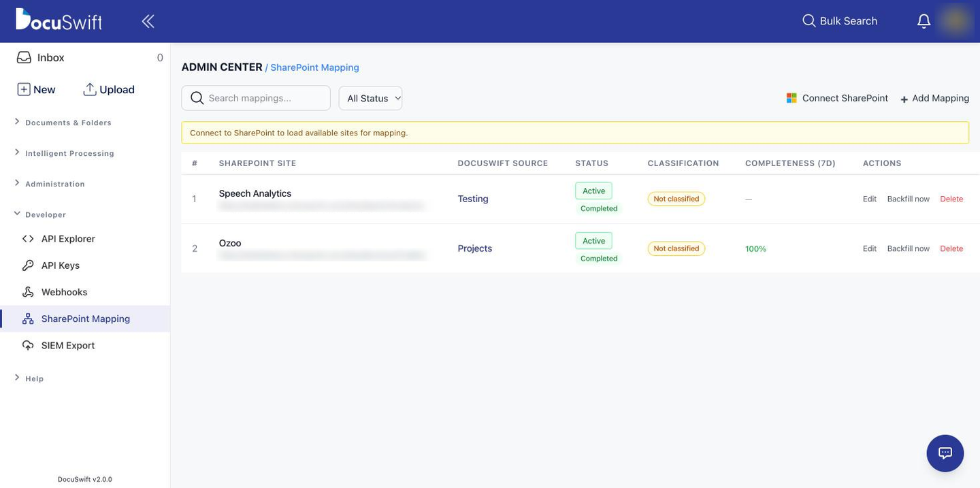Click the SHAREPOINT SITE column header
Viewport: 980px width, 488px height.
pyautogui.click(x=257, y=163)
